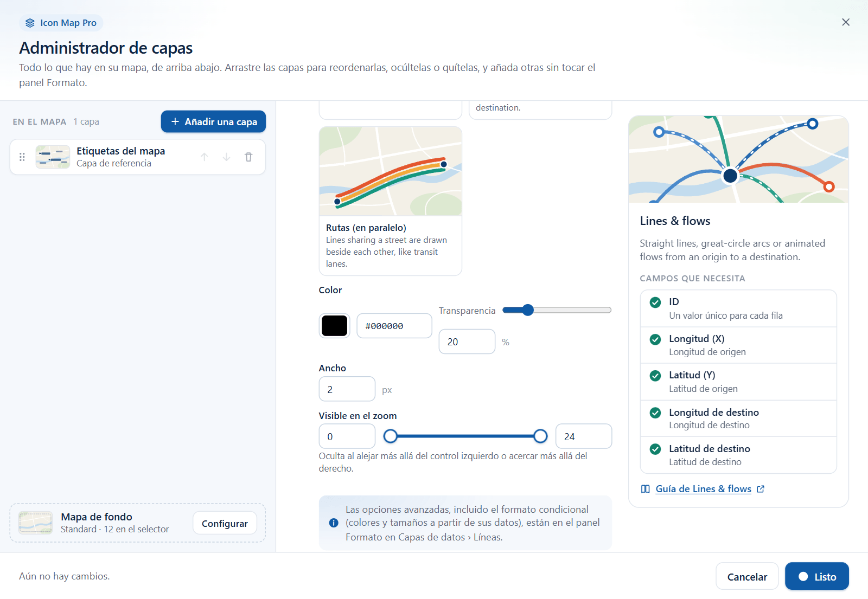868x599 pixels.
Task: Click the external link icon after guide link
Action: point(761,489)
